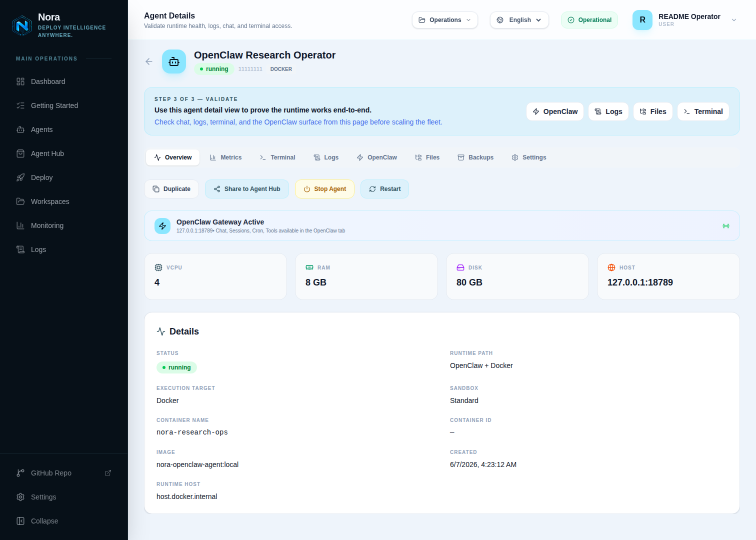This screenshot has height=540, width=756.
Task: Open the Deploy sidebar page
Action: point(64,177)
